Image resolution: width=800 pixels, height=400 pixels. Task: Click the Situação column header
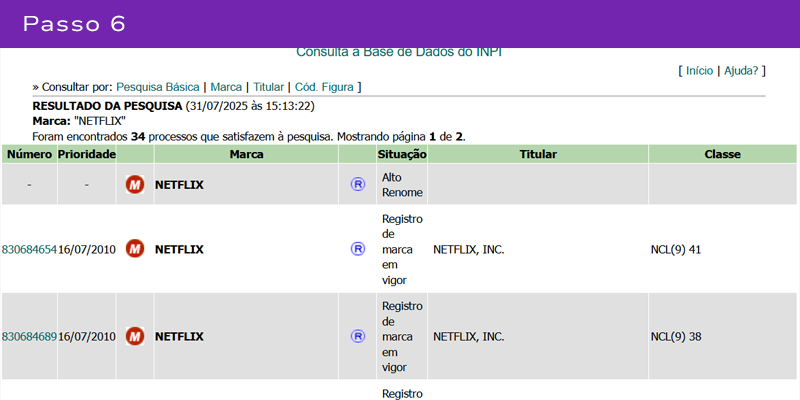point(402,155)
